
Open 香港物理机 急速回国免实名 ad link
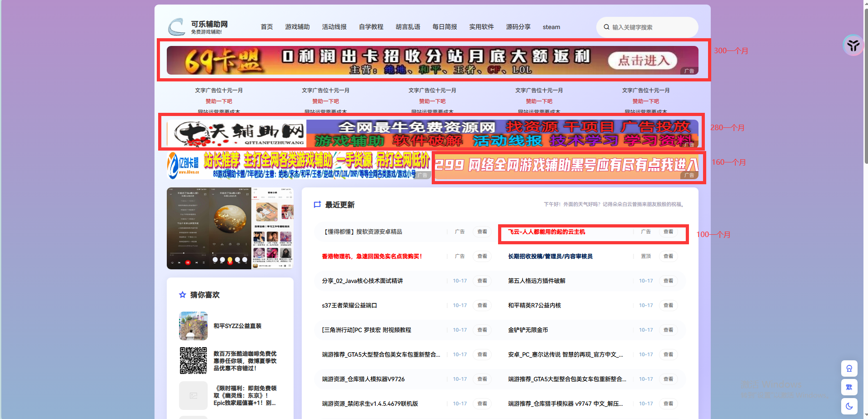(x=372, y=256)
